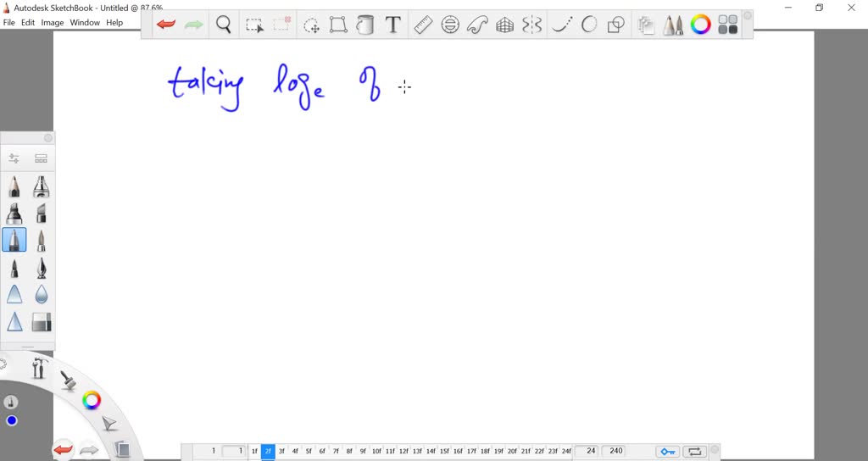Image resolution: width=868 pixels, height=461 pixels.
Task: Enable the Perspective Guides tool
Action: coord(504,25)
